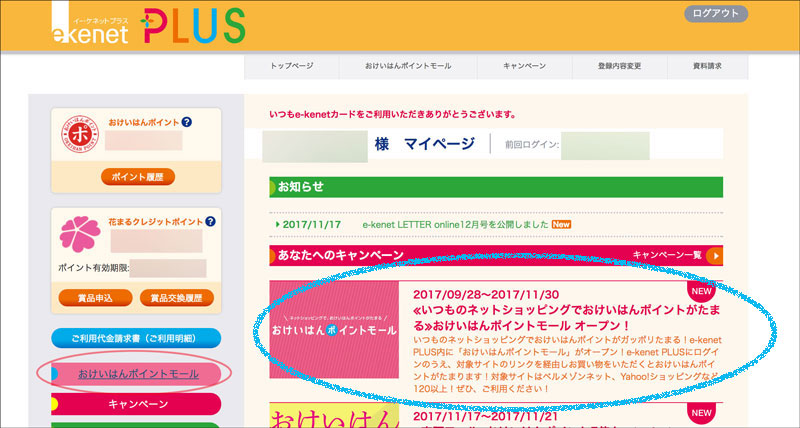Open the 登録内容変更 tab
Image resolution: width=800 pixels, height=428 pixels.
619,66
